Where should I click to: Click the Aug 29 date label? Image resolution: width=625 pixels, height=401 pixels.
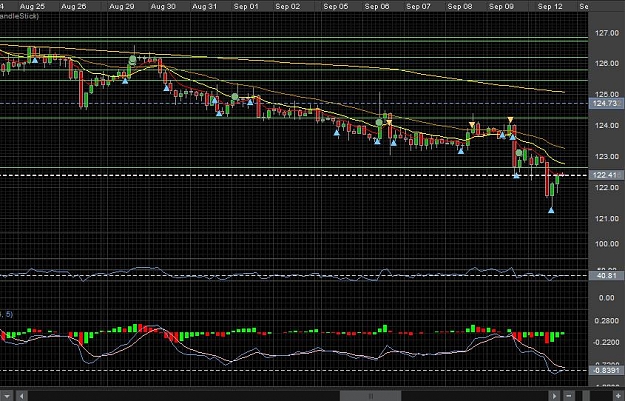pyautogui.click(x=122, y=6)
